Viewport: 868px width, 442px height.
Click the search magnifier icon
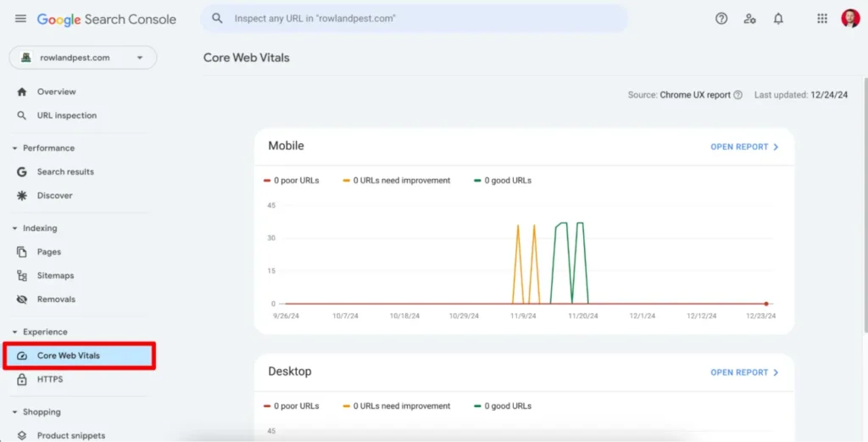pyautogui.click(x=218, y=18)
